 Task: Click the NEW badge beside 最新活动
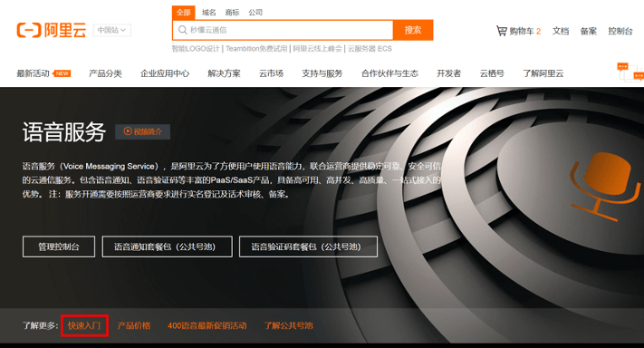coord(62,73)
